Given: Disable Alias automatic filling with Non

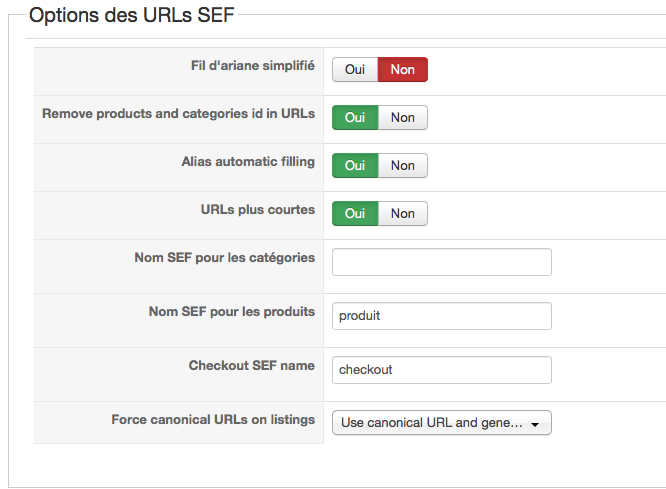Looking at the screenshot, I should [403, 165].
